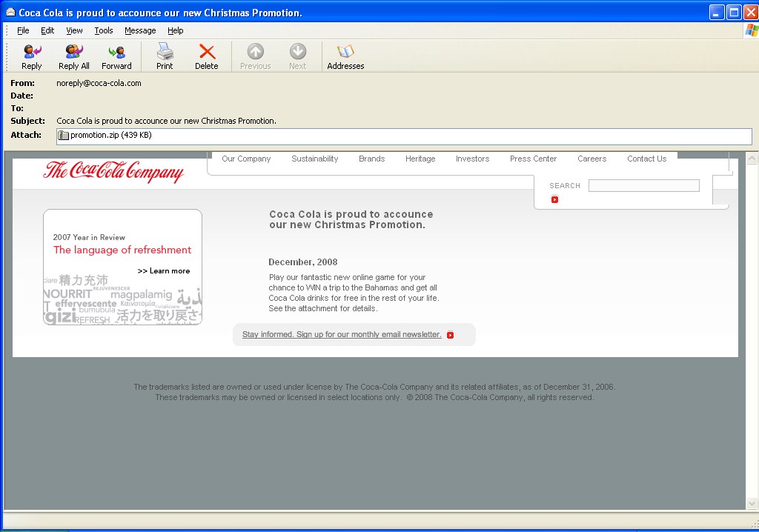Go to the Press Center link
Viewport: 759px width, 532px height.
click(x=533, y=159)
